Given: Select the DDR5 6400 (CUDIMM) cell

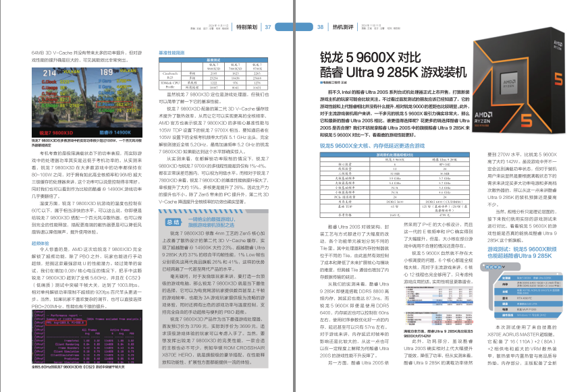Looking at the screenshot, I should (x=444, y=202).
